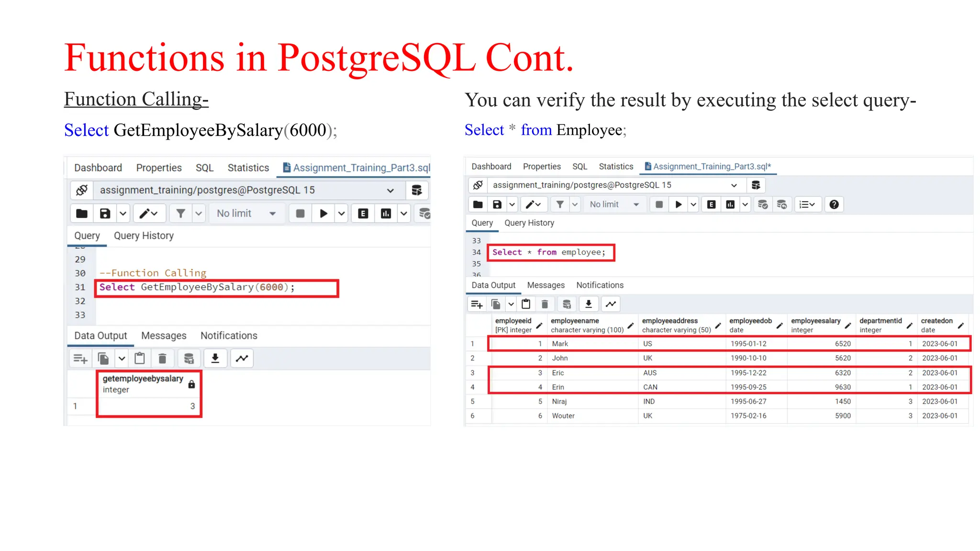This screenshot has height=551, width=980.
Task: Open No limit dropdown in left toolbar
Action: (x=246, y=213)
